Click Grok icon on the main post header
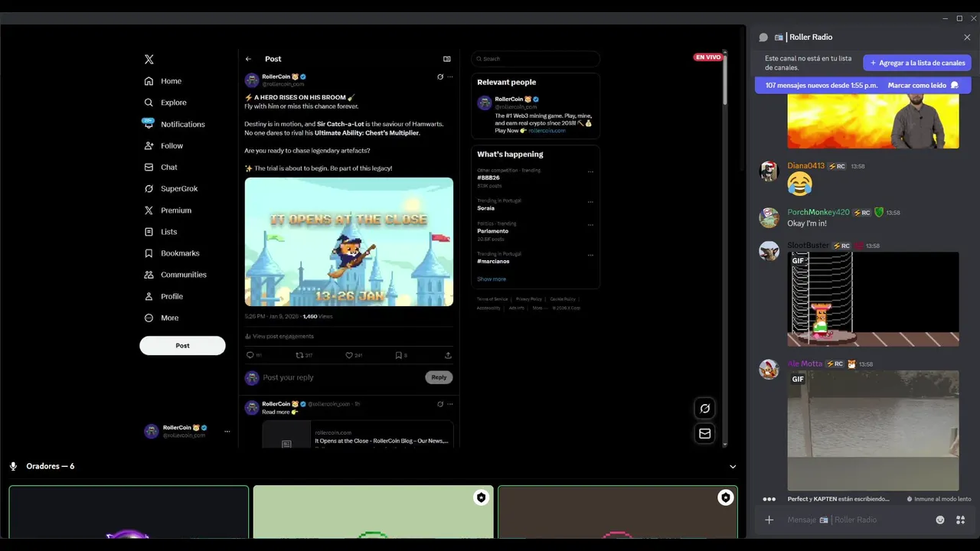Image resolution: width=980 pixels, height=551 pixels. (440, 77)
